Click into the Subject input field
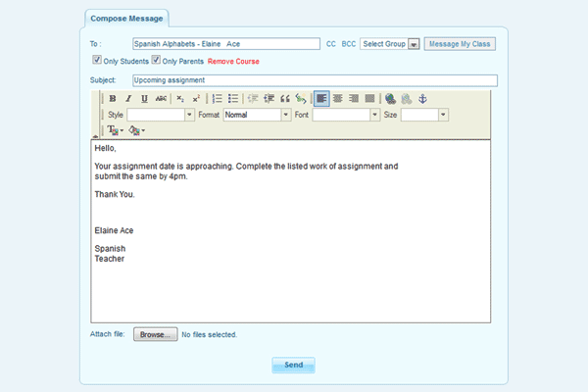Viewport: 588px width, 392px height. (x=314, y=80)
